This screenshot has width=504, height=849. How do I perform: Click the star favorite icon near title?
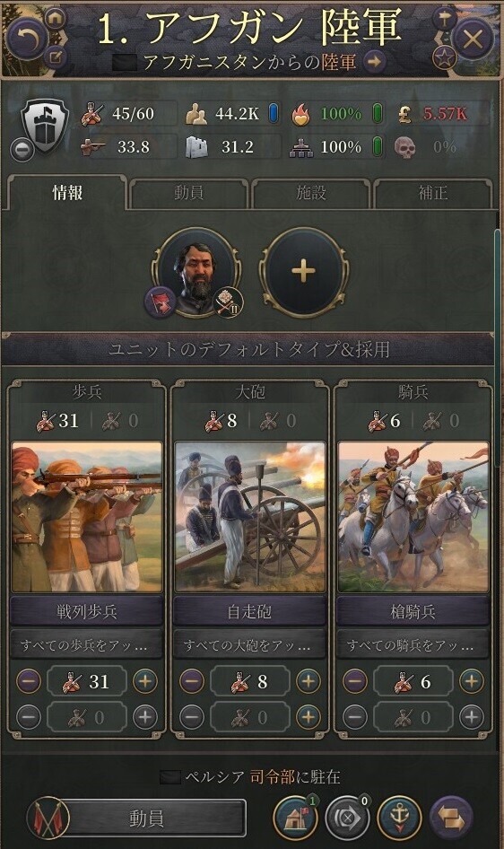point(445,57)
